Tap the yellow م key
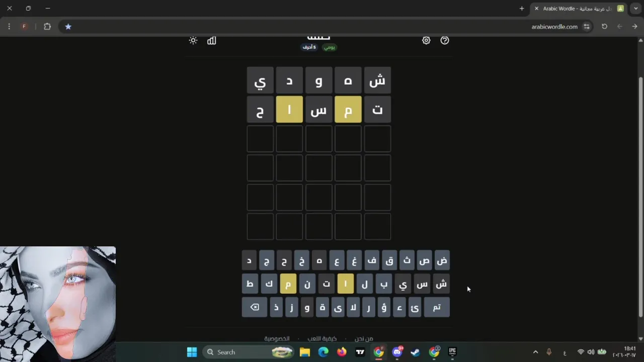The width and height of the screenshot is (644, 362). click(288, 284)
